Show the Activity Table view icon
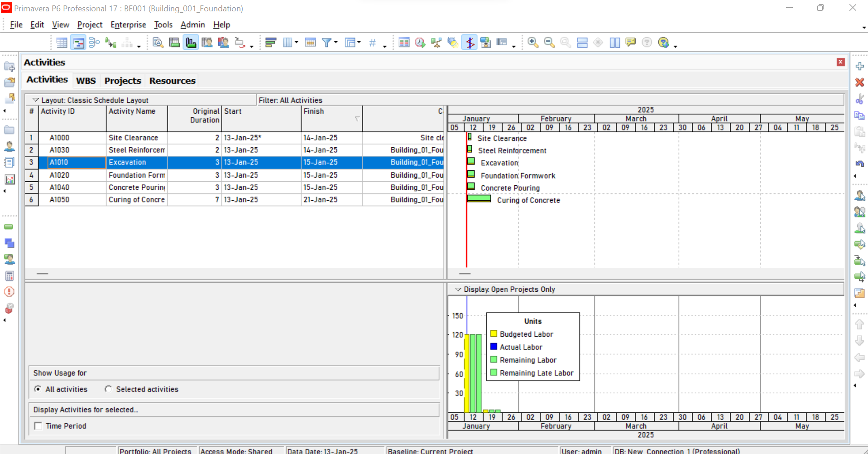 pos(62,43)
